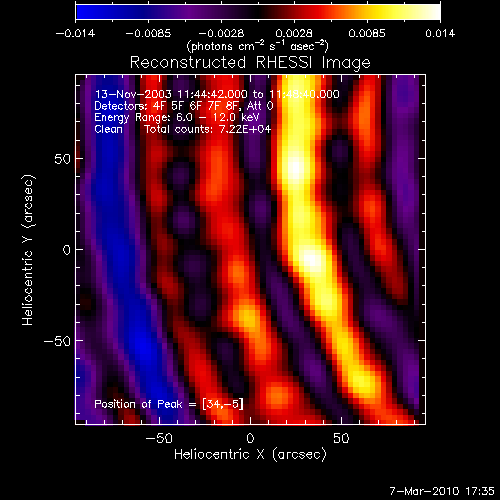
Task: Click the 'Reconstructed RHESSI Image' title
Action: click(250, 63)
